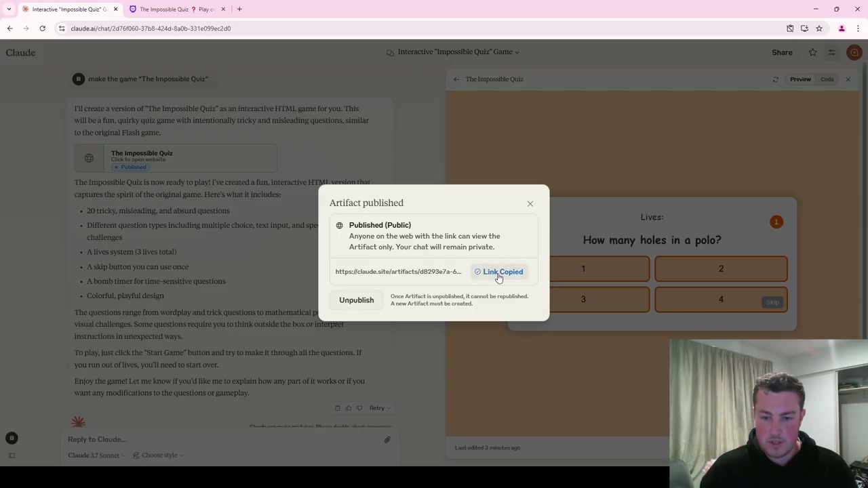Screen dimensions: 868x488
Task: Open the chat controls settings icon
Action: tap(831, 52)
